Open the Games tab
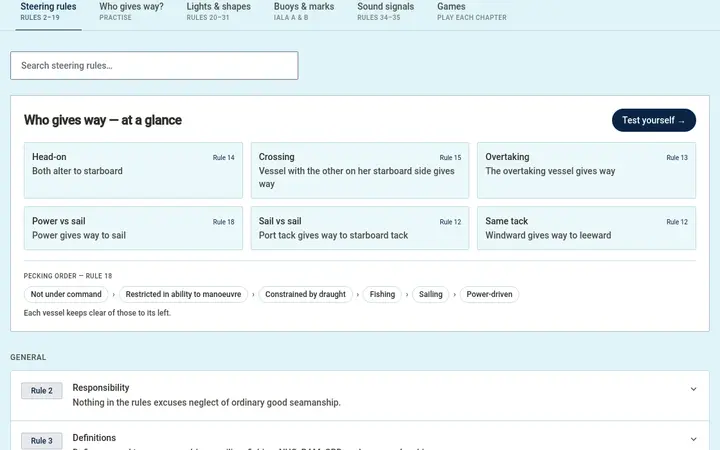This screenshot has width=720, height=450. click(472, 11)
